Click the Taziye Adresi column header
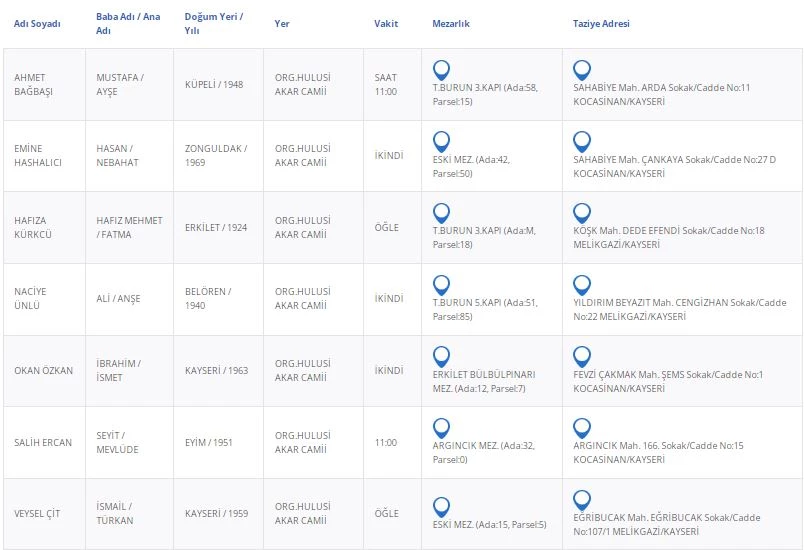The image size is (804, 550). click(601, 23)
